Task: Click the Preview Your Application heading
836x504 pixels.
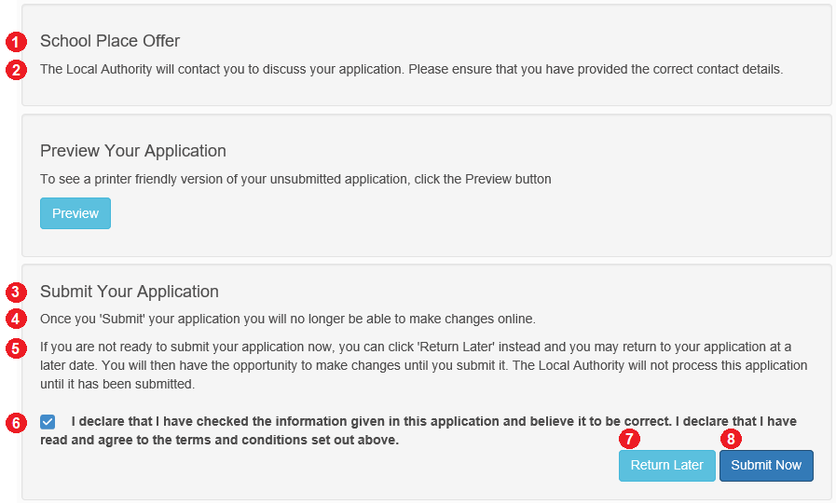Action: coord(132,151)
